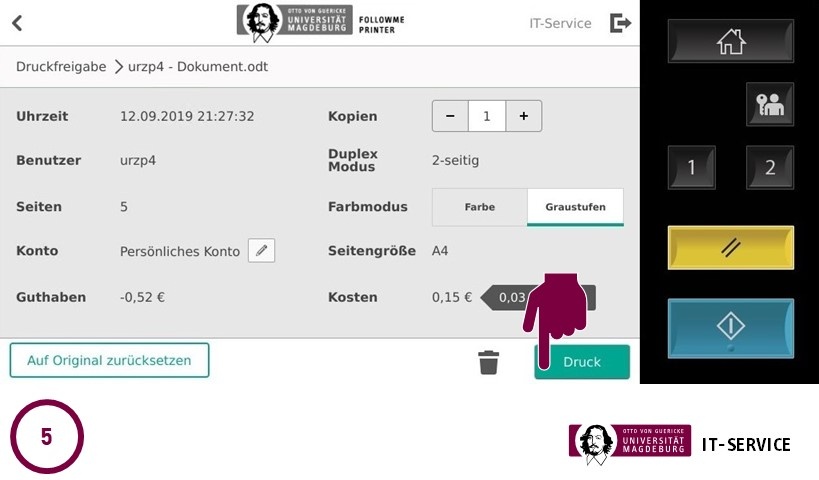The width and height of the screenshot is (819, 480).
Task: Open the home screen button
Action: (x=731, y=41)
